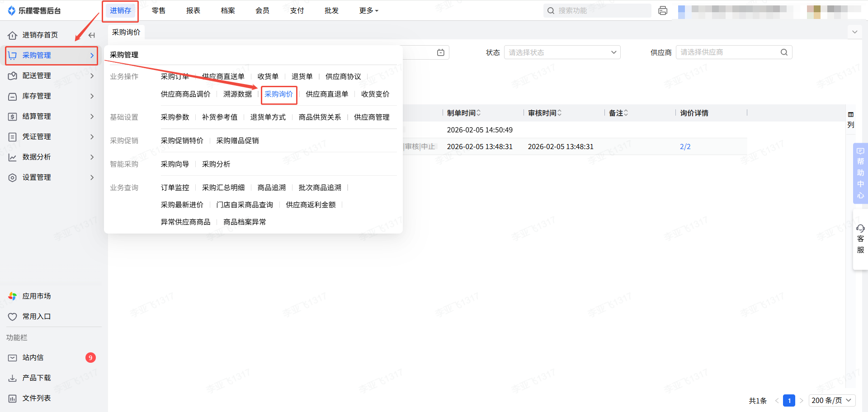Screen dimensions: 868x412
Task: Click the 配送管理 box icon
Action: pyautogui.click(x=13, y=76)
